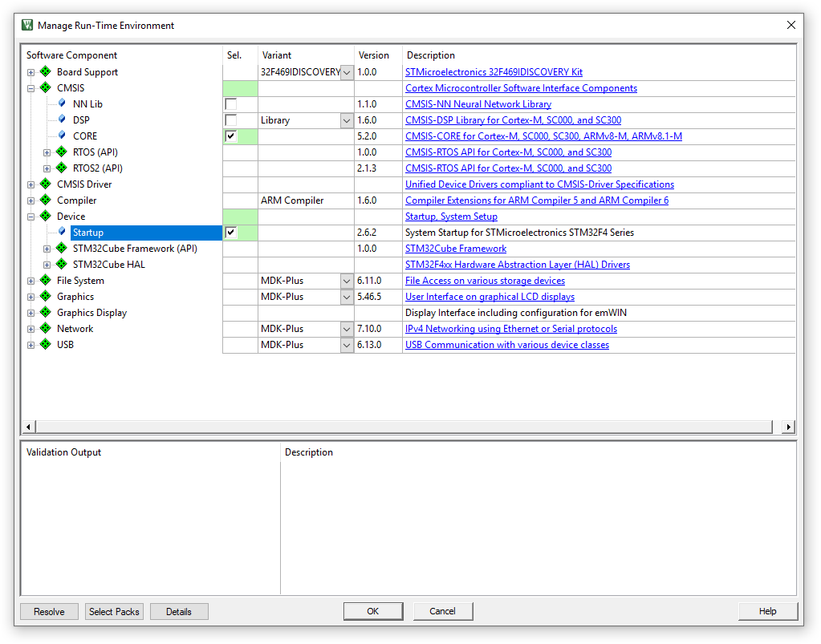Click the Software Component column header
821x644 pixels.
[71, 55]
